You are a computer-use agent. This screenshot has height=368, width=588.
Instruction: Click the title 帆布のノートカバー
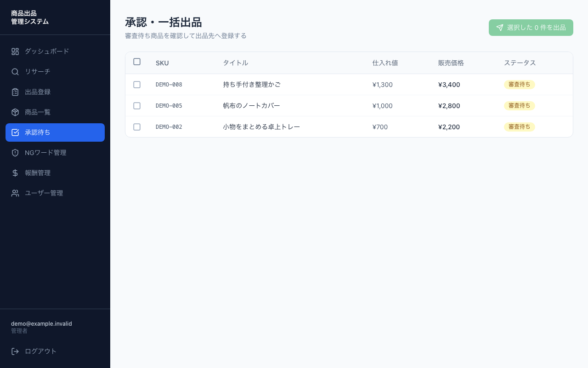[x=252, y=106]
